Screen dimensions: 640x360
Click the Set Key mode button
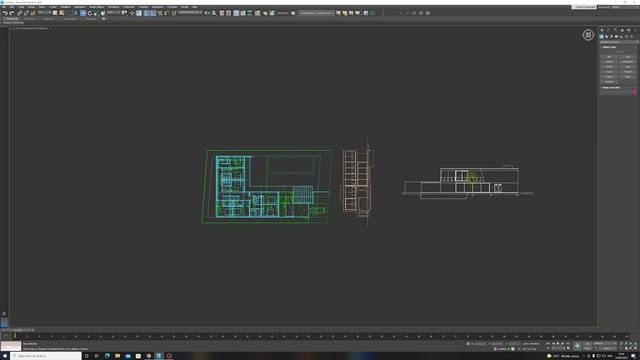tap(587, 349)
